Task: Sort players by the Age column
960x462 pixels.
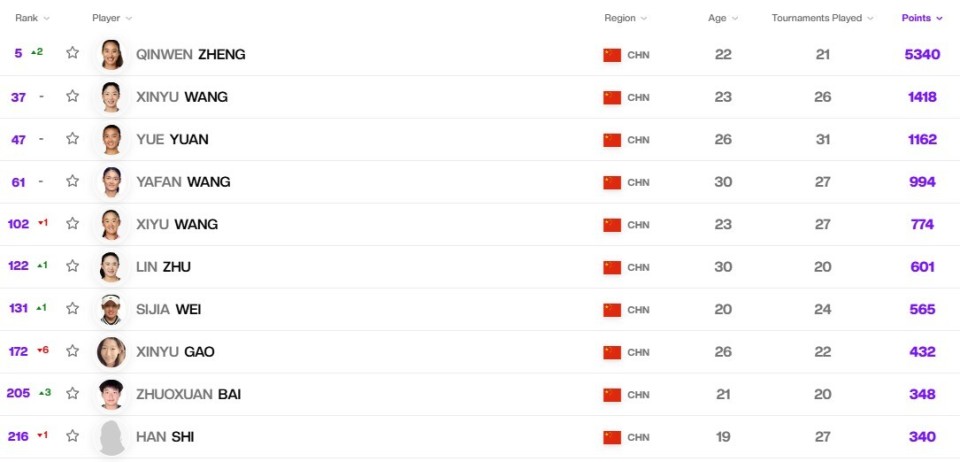Action: 723,18
